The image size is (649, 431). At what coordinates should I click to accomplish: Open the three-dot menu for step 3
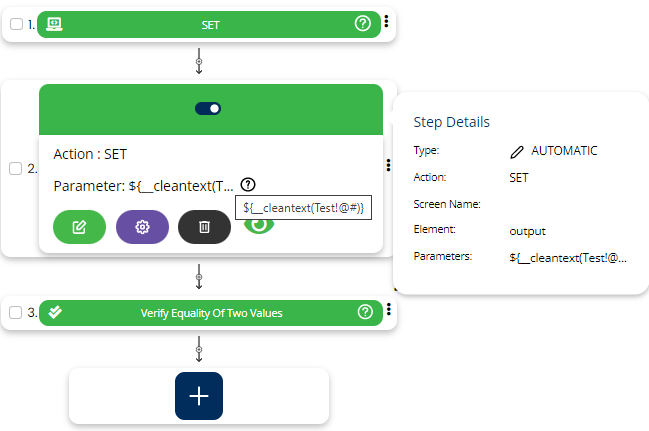(387, 311)
